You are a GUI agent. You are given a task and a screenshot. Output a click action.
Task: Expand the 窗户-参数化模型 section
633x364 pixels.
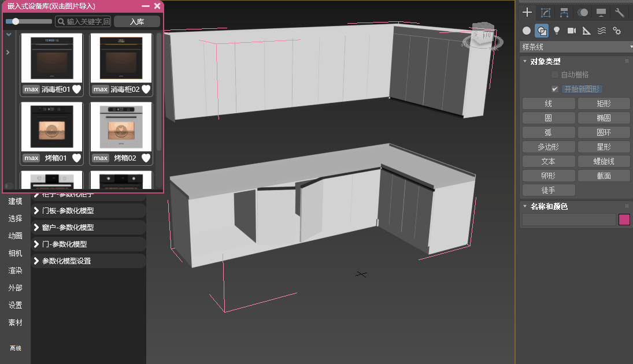tap(88, 227)
